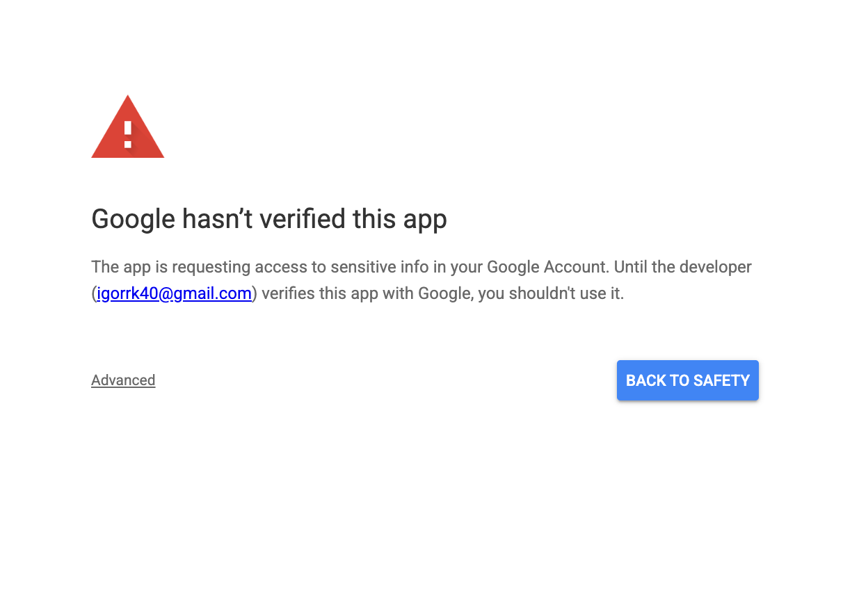The image size is (859, 616).
Task: Click the word 'SAFETY' on the blue button
Action: click(x=721, y=380)
